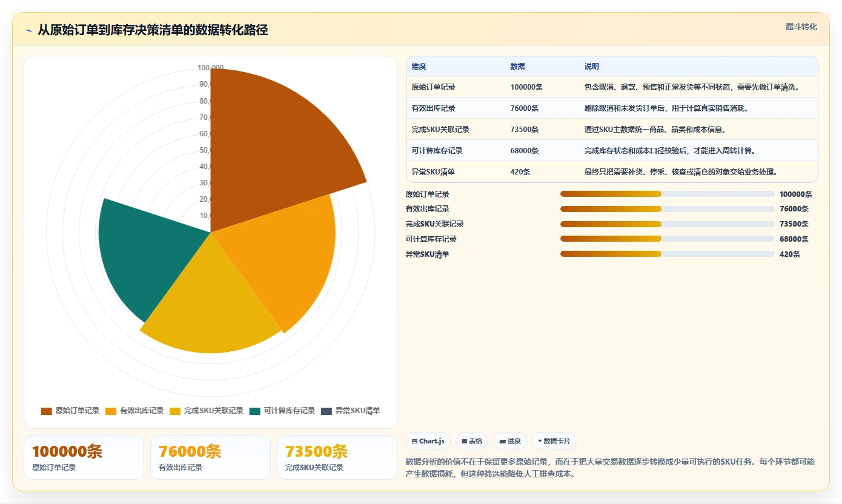Click the 异常SKU清单 progress bar

click(x=668, y=254)
